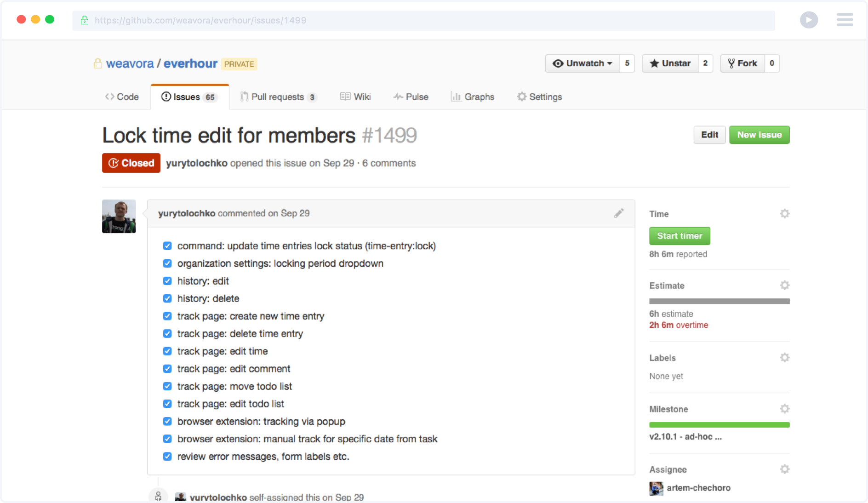The width and height of the screenshot is (868, 503).
Task: Click the green milestone progress bar
Action: [x=719, y=425]
